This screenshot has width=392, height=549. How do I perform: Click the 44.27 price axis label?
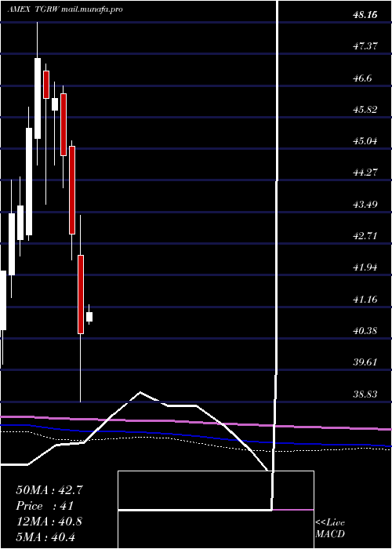click(x=365, y=173)
